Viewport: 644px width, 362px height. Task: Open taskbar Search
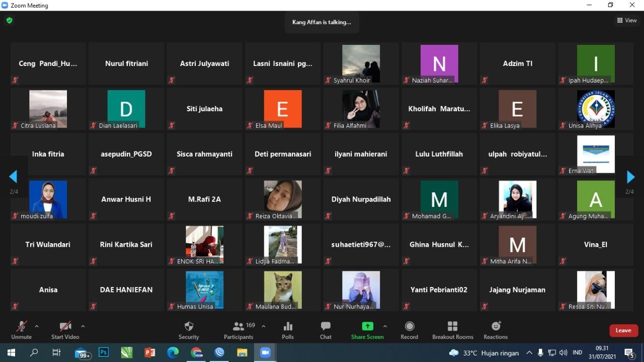point(34,352)
